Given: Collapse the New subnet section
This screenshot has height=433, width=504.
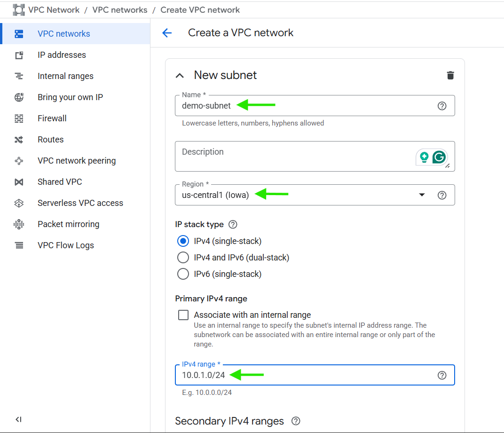Looking at the screenshot, I should 180,76.
